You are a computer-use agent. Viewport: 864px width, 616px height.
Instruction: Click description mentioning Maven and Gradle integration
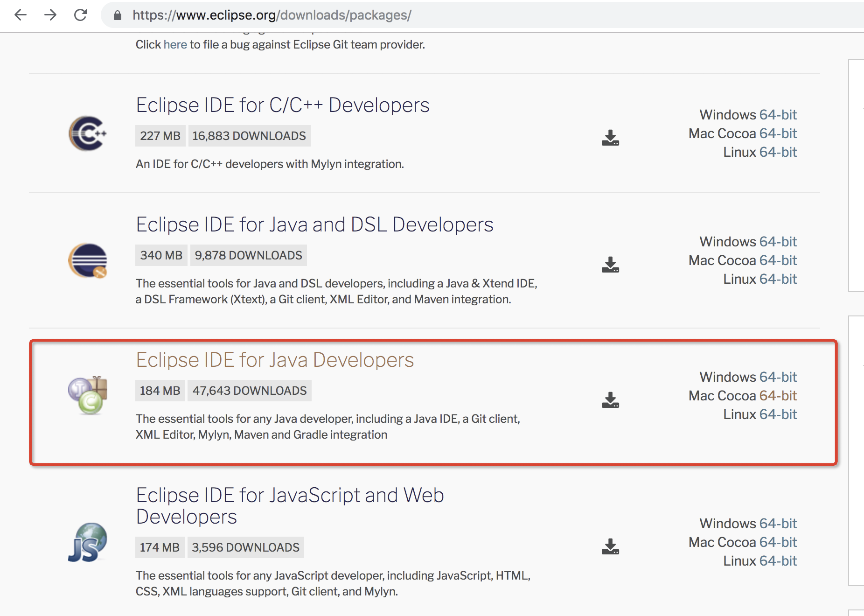pos(328,427)
